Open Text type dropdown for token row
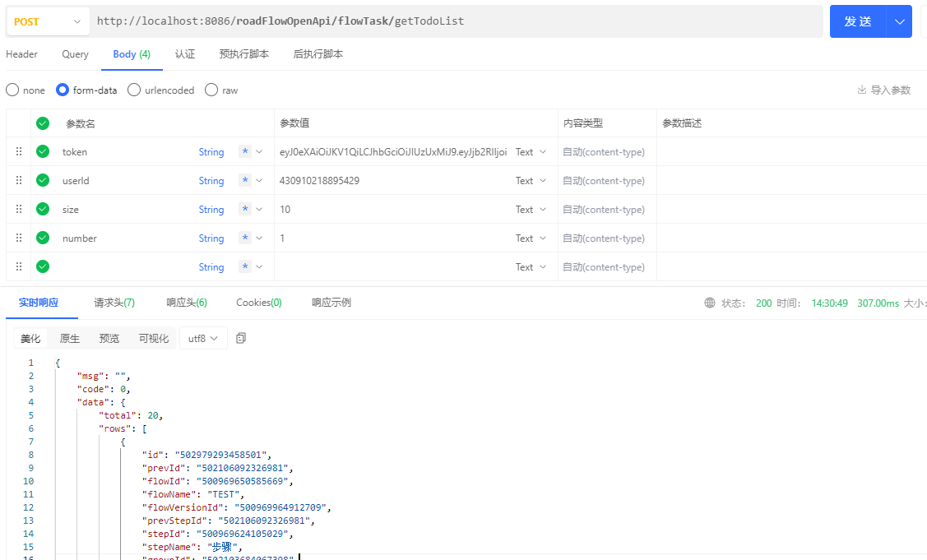 point(531,152)
